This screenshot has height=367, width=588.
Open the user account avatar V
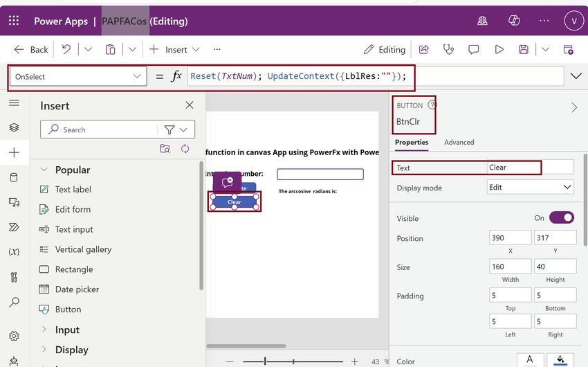click(x=573, y=21)
